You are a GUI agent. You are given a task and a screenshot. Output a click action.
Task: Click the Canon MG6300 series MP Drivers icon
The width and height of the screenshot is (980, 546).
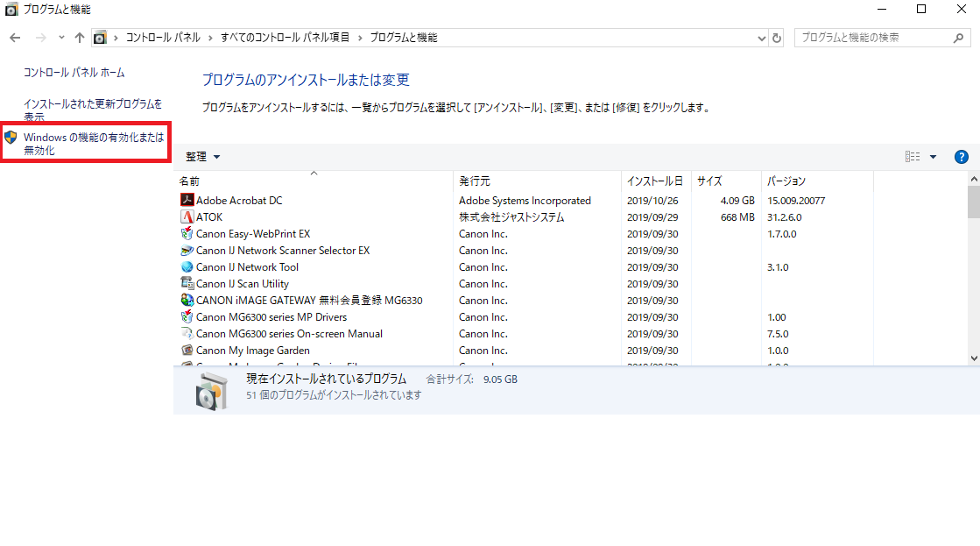click(x=187, y=316)
